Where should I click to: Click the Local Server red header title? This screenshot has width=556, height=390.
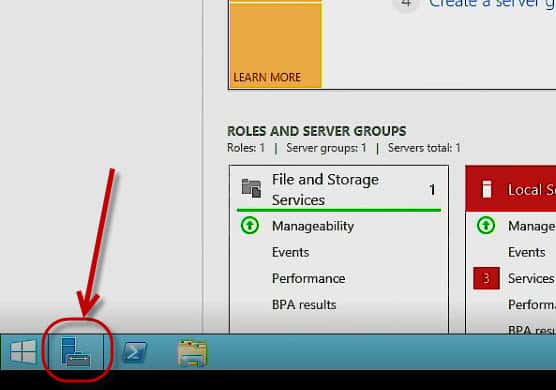pyautogui.click(x=532, y=190)
